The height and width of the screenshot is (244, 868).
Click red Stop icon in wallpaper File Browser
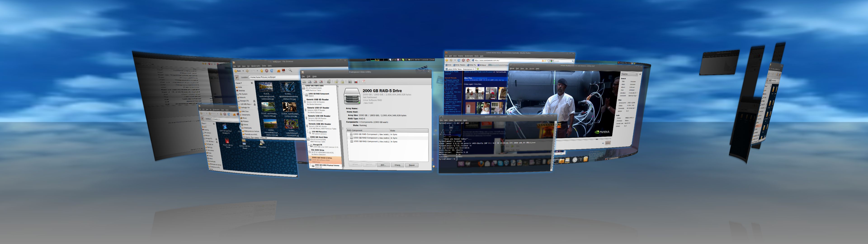tap(267, 71)
